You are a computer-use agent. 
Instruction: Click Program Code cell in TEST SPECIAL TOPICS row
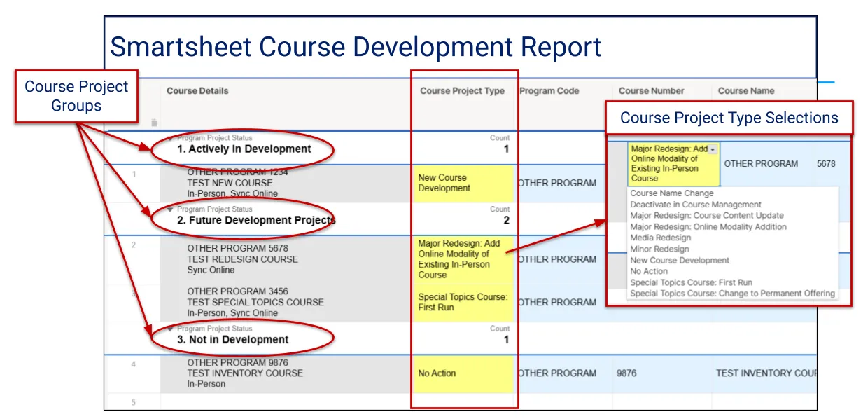(563, 303)
